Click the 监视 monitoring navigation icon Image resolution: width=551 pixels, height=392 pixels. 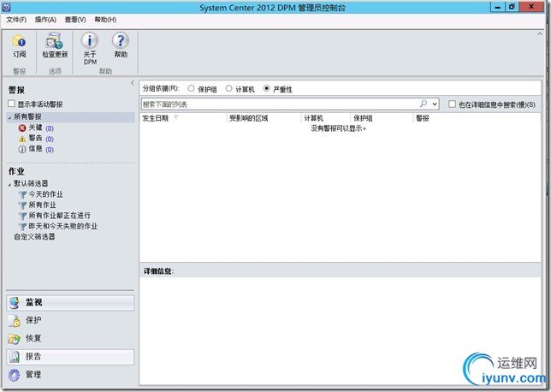point(15,303)
